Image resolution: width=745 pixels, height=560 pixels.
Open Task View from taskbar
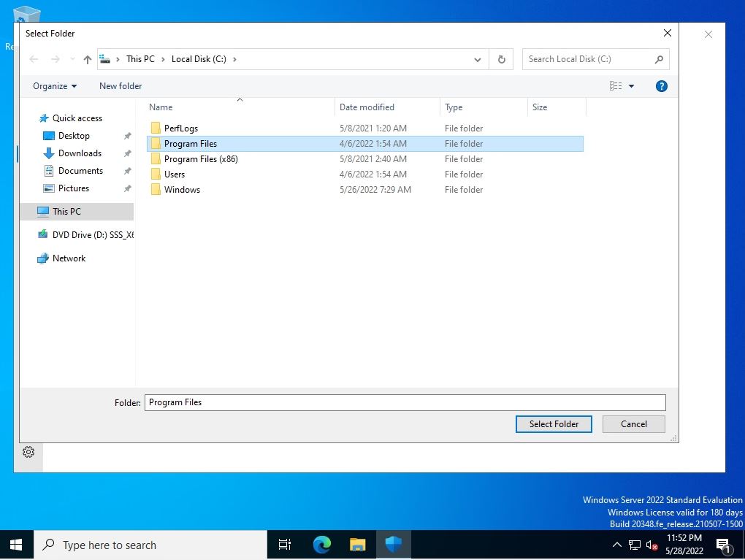coord(285,545)
